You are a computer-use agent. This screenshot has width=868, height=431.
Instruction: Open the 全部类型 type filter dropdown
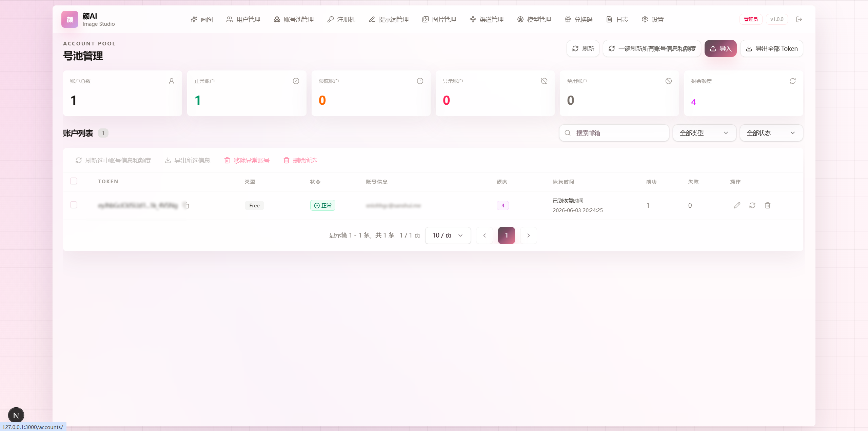click(x=704, y=133)
